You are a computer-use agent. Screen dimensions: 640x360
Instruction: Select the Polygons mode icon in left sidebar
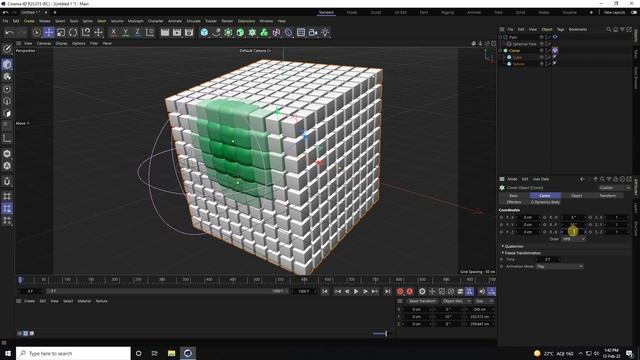click(x=7, y=113)
